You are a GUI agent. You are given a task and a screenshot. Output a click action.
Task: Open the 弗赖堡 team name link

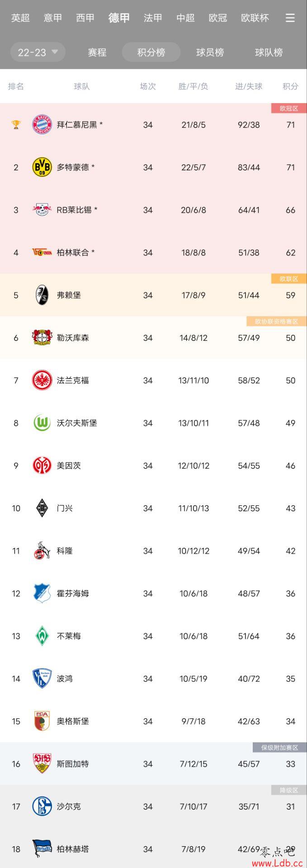tap(69, 295)
